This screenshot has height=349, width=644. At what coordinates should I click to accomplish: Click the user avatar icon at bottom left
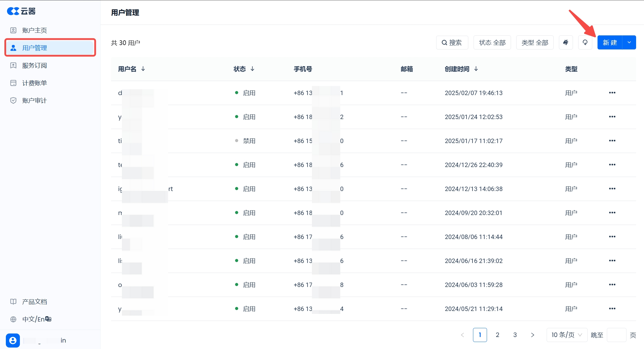[13, 340]
